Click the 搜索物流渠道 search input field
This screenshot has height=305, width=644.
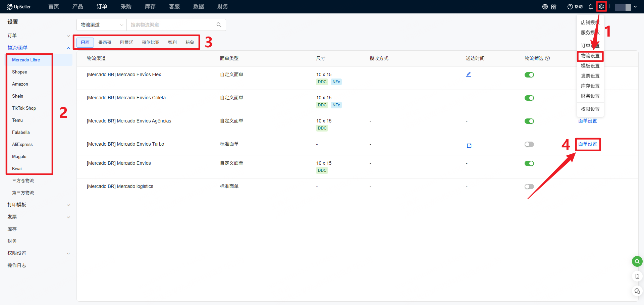point(171,25)
